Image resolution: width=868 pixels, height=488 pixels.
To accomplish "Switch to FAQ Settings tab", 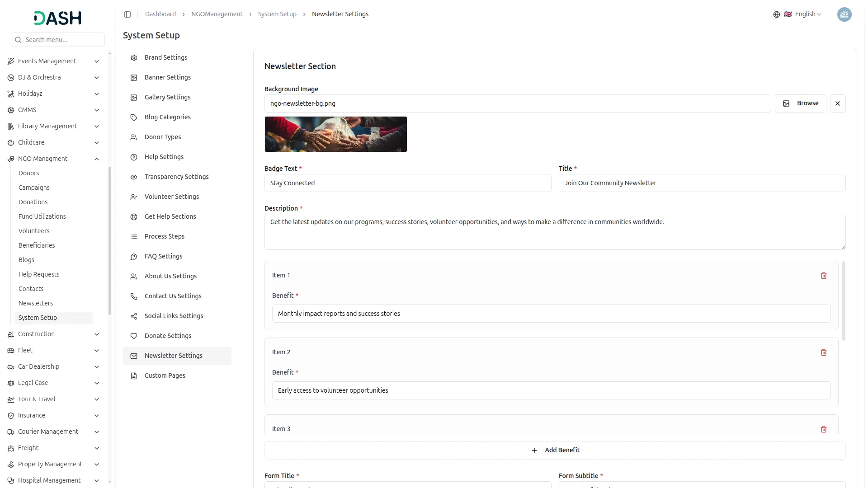I will click(x=163, y=256).
